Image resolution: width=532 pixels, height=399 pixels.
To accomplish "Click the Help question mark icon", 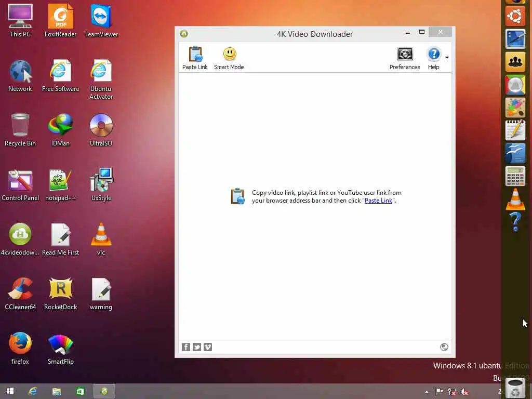I will click(434, 54).
